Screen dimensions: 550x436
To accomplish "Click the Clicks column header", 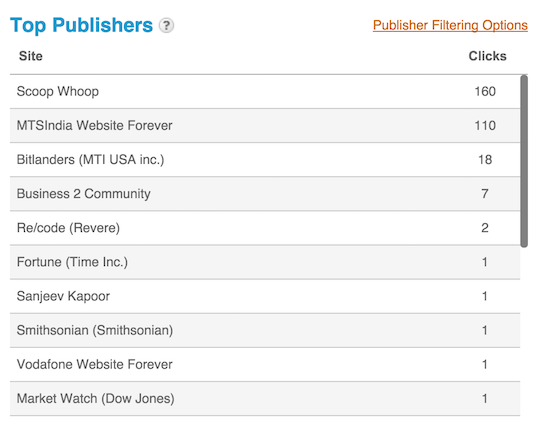I will (487, 56).
